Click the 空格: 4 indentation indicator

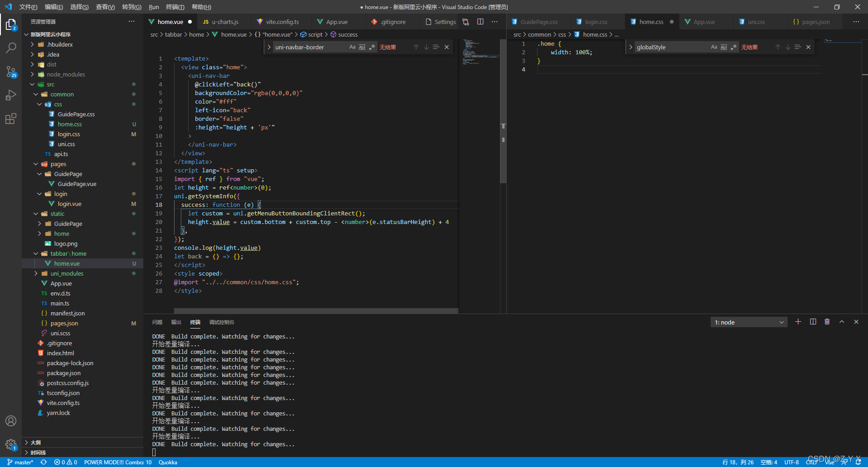769,462
